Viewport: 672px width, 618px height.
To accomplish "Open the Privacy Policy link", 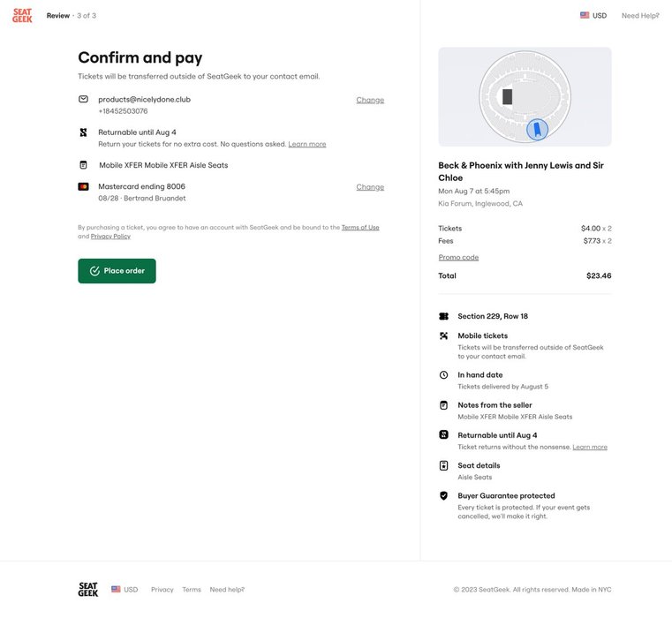I will pos(110,237).
